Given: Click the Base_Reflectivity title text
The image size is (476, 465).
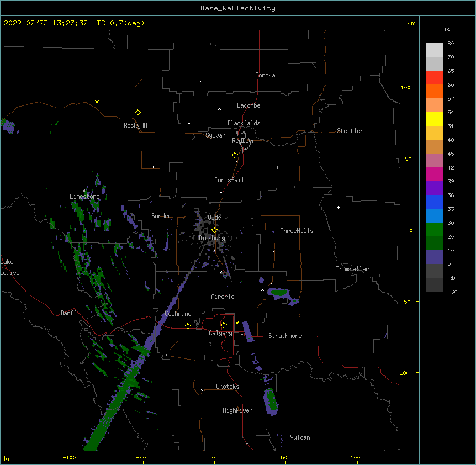Looking at the screenshot, I should [238, 8].
